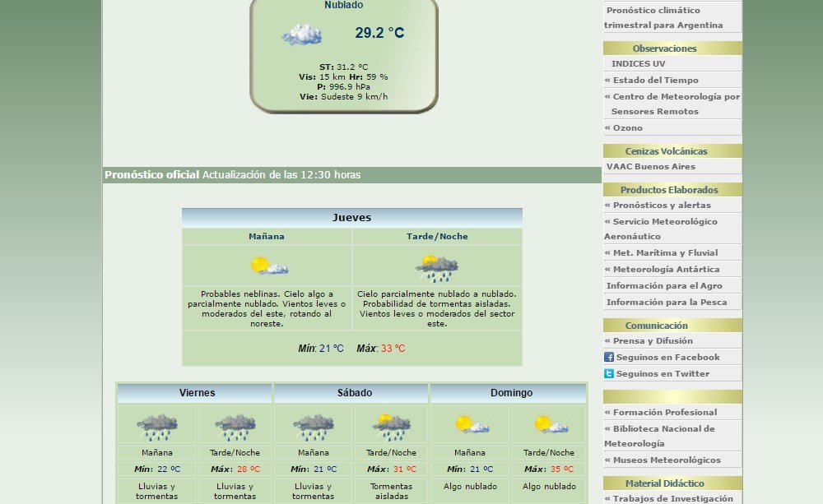Click Domingo morning partly cloudy icon
Viewport: 823px width, 504px height.
(x=470, y=425)
